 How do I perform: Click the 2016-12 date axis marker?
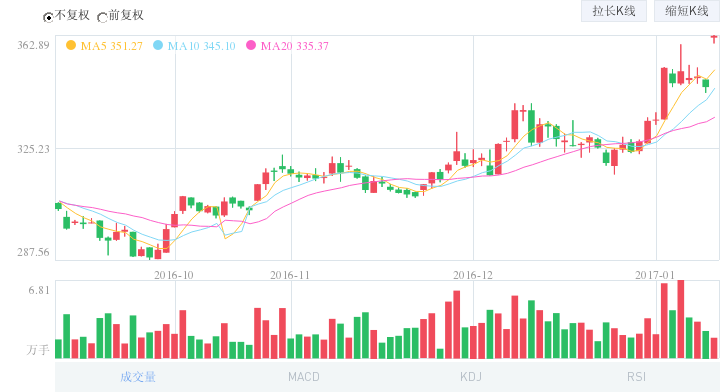pos(472,275)
